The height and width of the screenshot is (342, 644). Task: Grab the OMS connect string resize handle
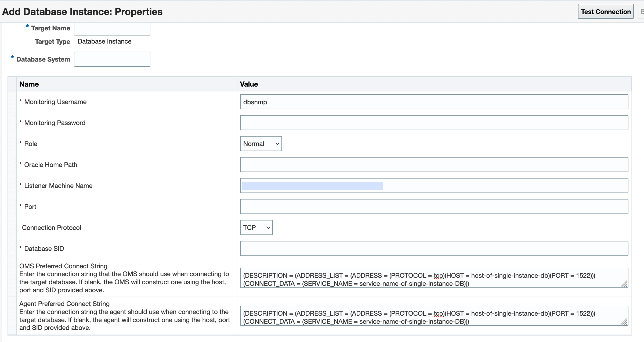click(x=624, y=284)
